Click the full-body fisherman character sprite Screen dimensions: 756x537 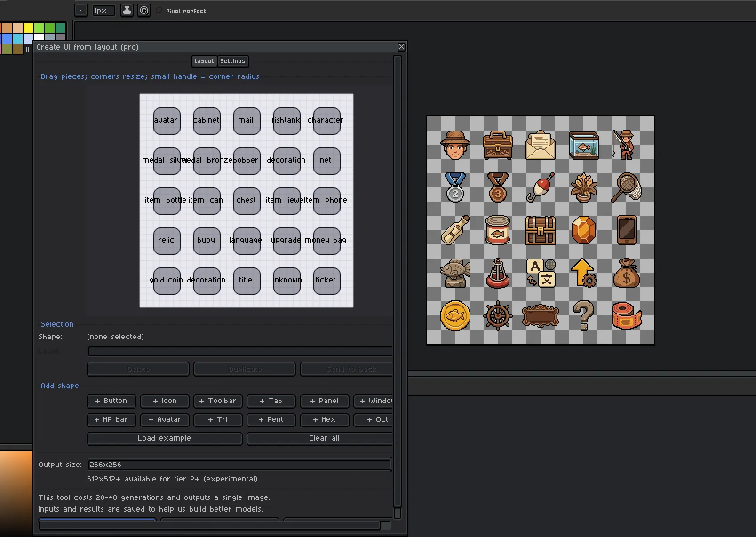[624, 144]
